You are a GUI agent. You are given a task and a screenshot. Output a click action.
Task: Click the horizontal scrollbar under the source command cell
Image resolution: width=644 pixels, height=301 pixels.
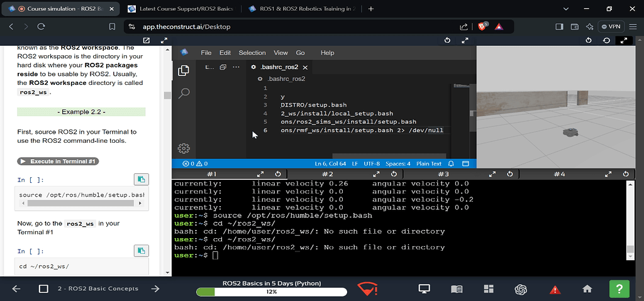pyautogui.click(x=80, y=203)
